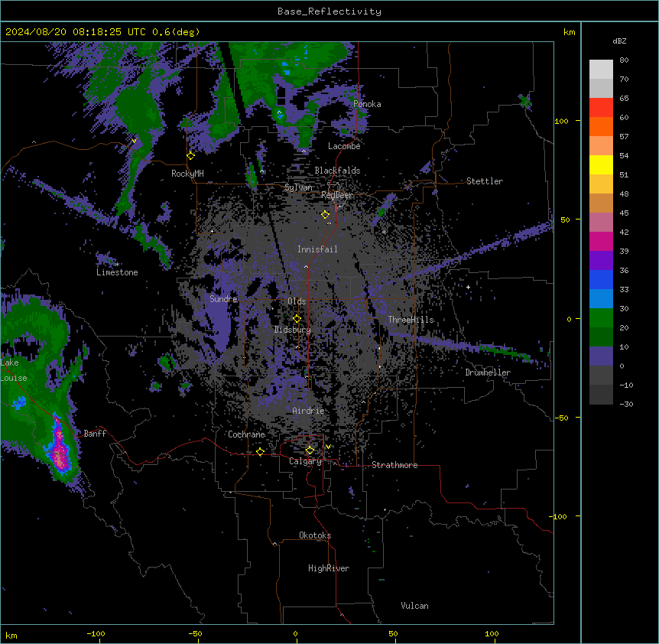659x644 pixels.
Task: Click the small blue echo below Lake Louise
Action: click(x=19, y=403)
